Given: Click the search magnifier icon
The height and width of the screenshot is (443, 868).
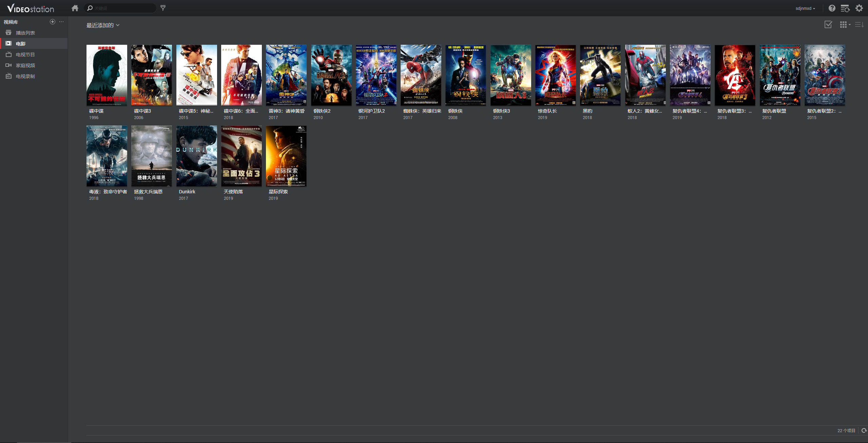Looking at the screenshot, I should (90, 8).
